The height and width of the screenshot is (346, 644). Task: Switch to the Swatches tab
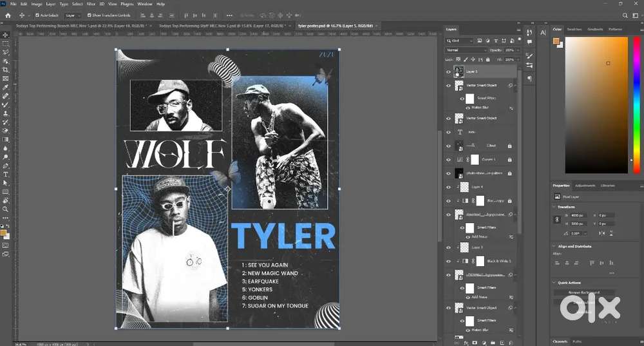point(574,29)
